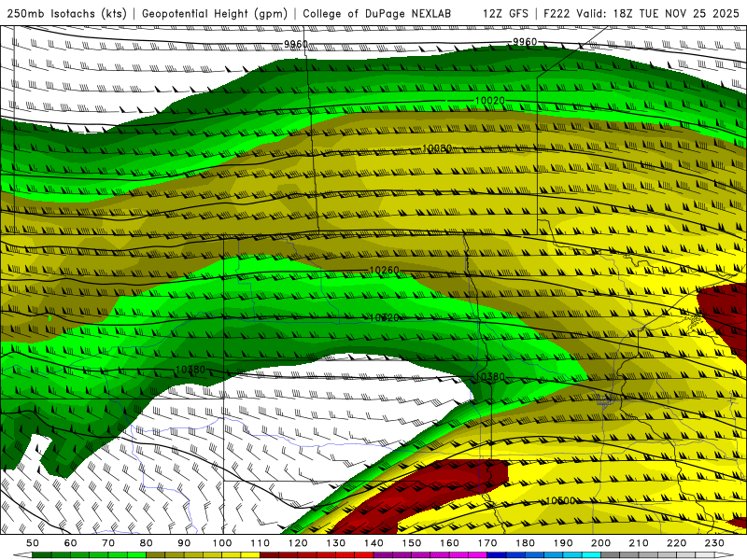Viewport: 747px width, 560px height.
Task: Select the 10260 height contour label
Action: (384, 270)
